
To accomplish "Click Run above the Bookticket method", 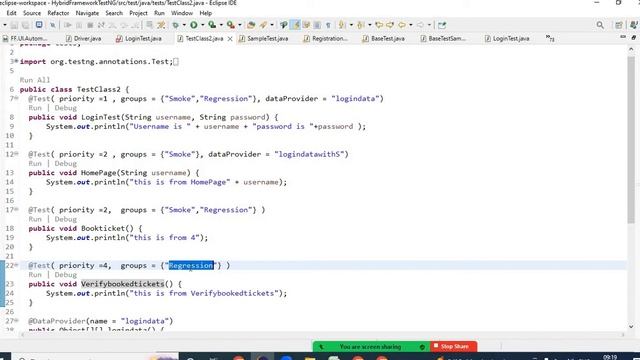I will coord(35,219).
